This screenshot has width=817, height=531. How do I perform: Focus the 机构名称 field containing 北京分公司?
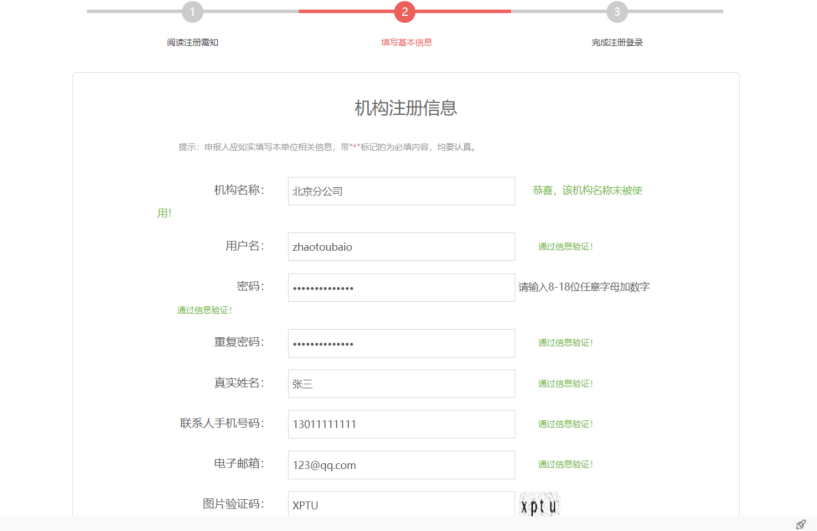[401, 191]
